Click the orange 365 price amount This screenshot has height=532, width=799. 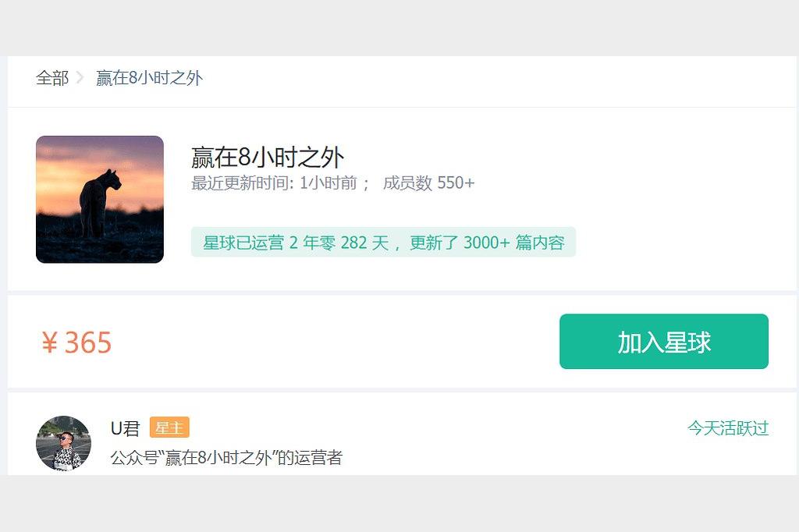point(87,342)
